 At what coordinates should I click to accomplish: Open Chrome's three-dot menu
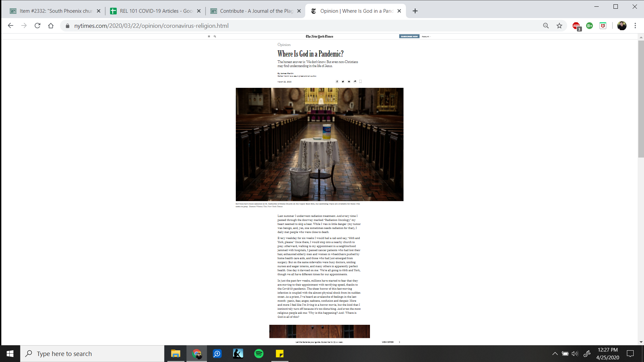(x=635, y=26)
